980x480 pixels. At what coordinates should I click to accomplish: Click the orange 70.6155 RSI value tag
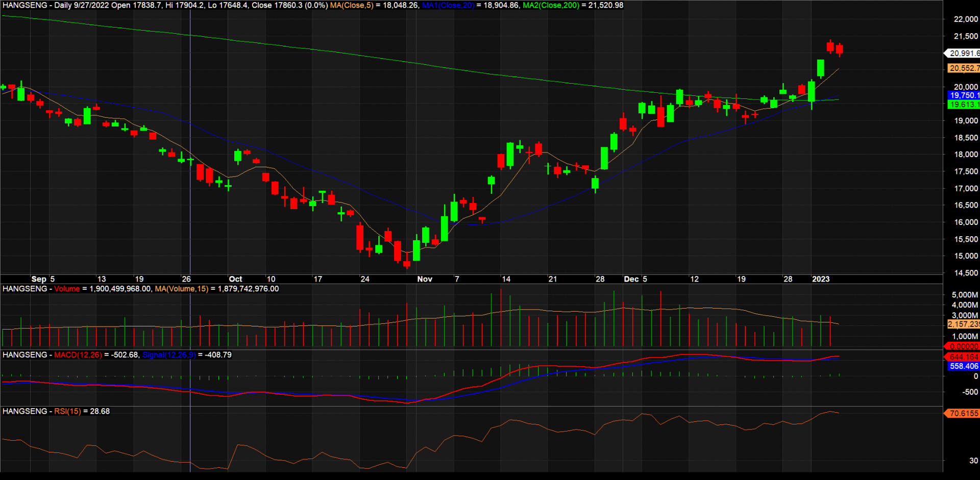pyautogui.click(x=963, y=413)
